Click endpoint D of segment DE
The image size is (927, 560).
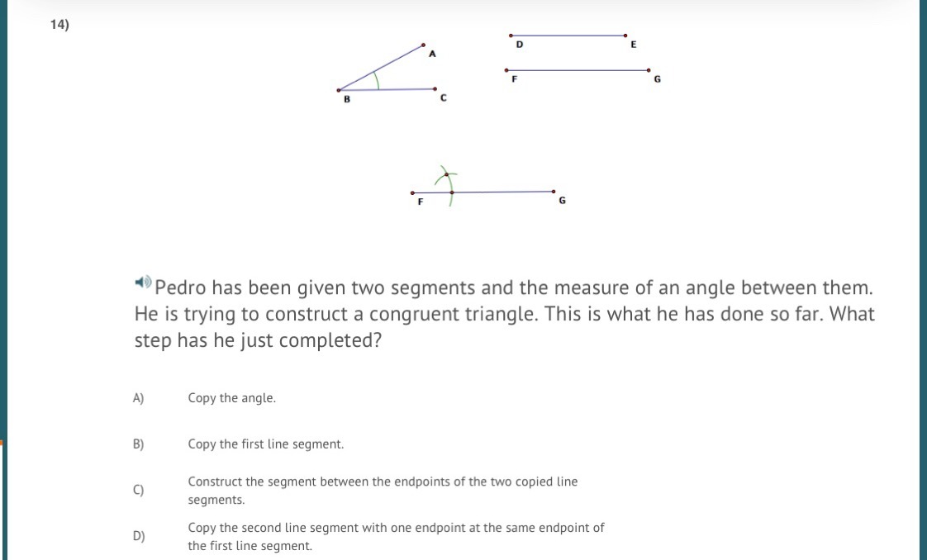(511, 36)
